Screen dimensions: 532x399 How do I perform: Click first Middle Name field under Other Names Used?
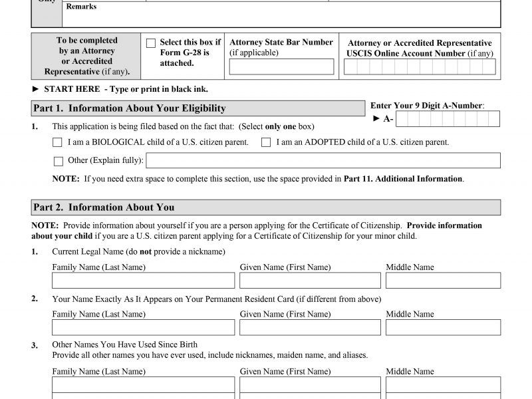point(443,385)
